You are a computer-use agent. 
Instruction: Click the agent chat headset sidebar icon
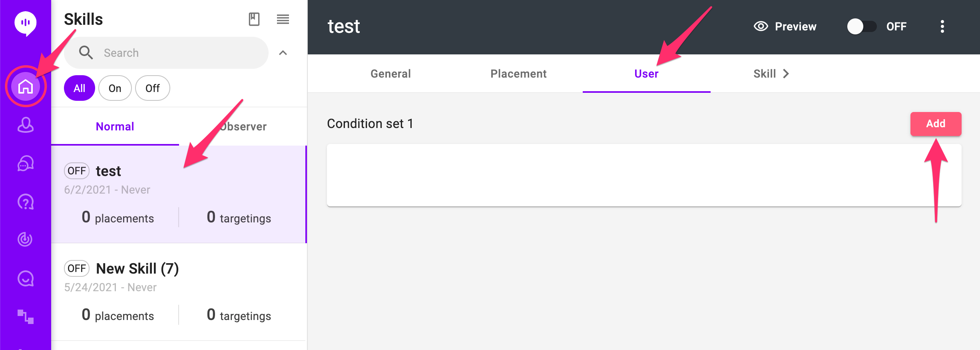pyautogui.click(x=26, y=163)
